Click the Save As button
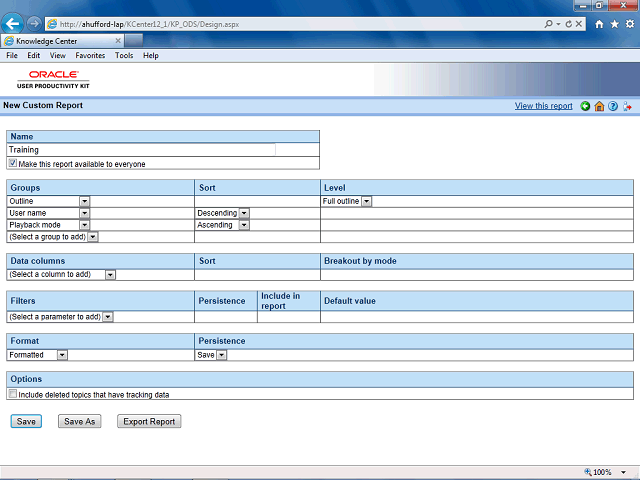The width and height of the screenshot is (640, 480). click(x=80, y=421)
